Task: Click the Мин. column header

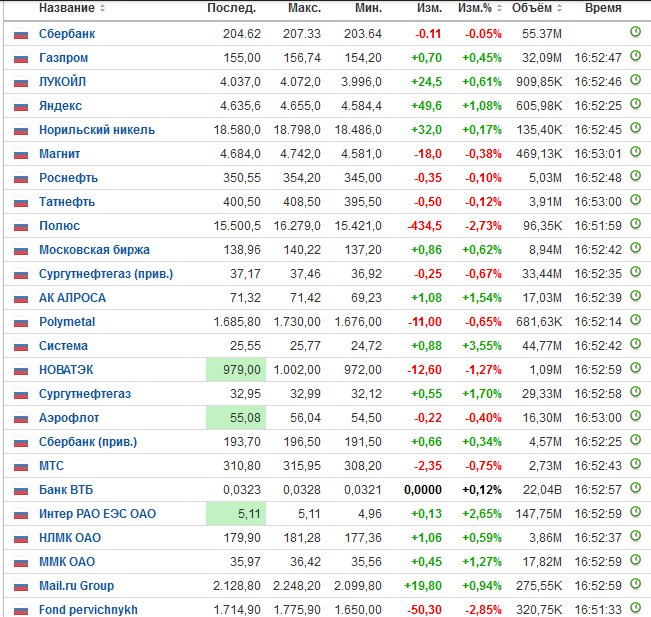Action: click(368, 8)
